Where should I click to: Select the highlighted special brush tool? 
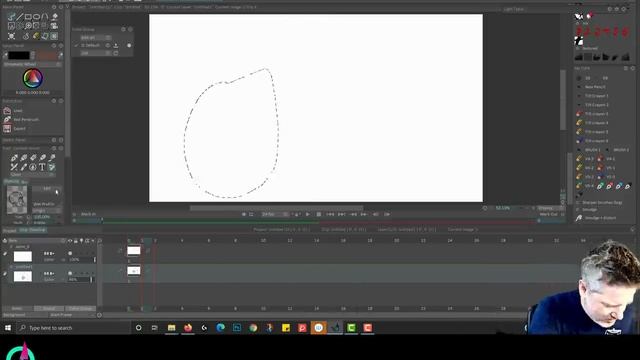52,167
